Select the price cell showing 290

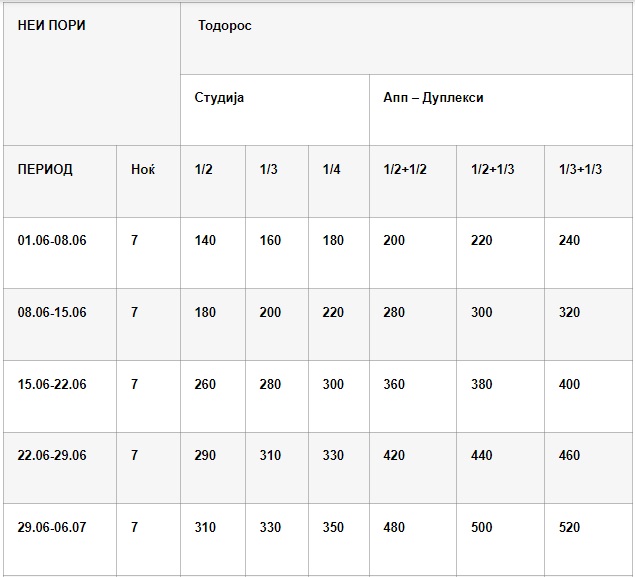click(x=205, y=456)
